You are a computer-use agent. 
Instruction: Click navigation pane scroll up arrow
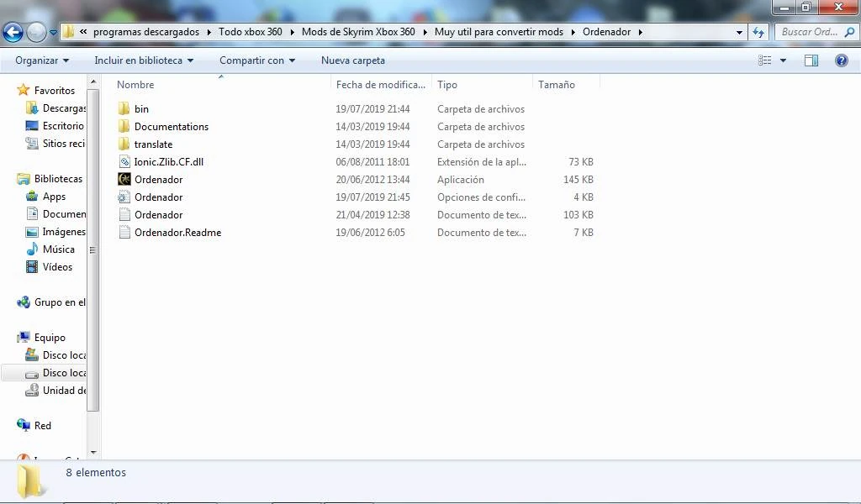pos(92,81)
